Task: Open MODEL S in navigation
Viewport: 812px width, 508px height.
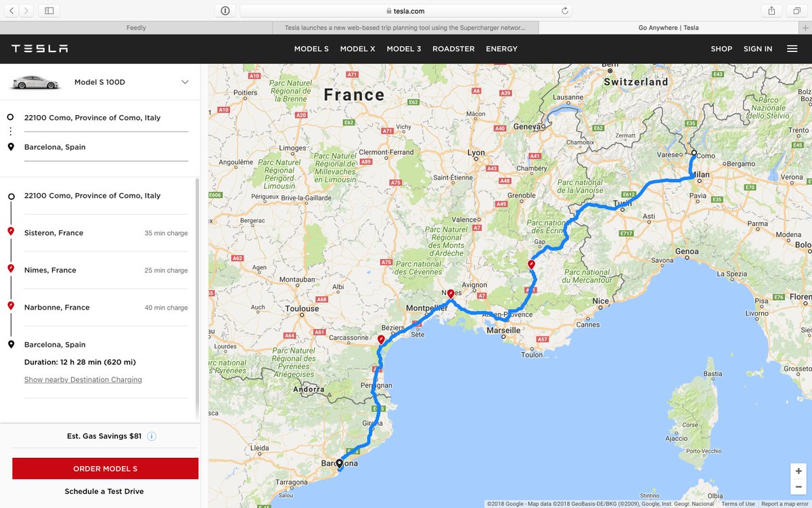Action: (x=311, y=49)
